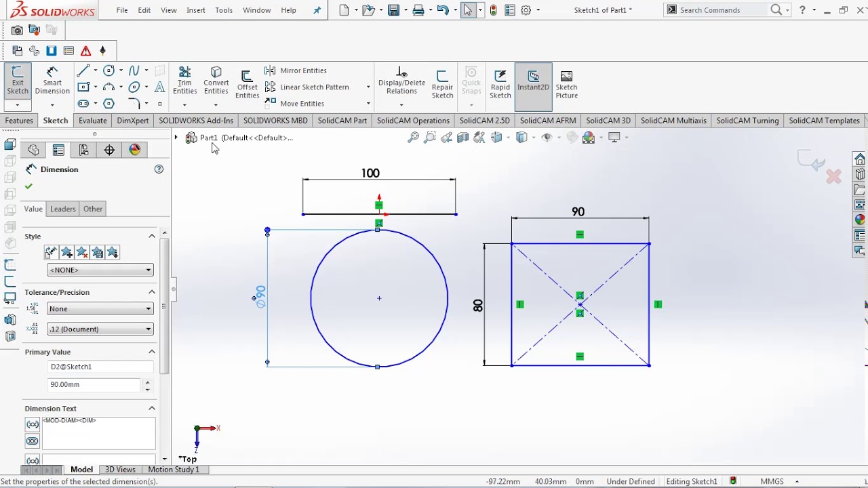Click the Rebuild traffic light icon
Viewport: 868px width, 488px height.
coord(493,10)
